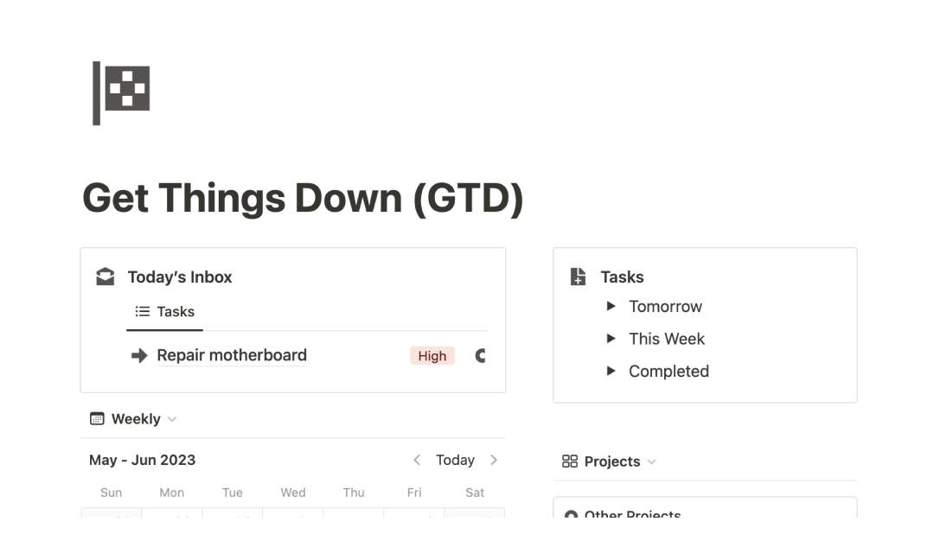Switch to the Tasks tab in Today's Inbox
Image resolution: width=934 pixels, height=560 pixels.
pyautogui.click(x=164, y=311)
